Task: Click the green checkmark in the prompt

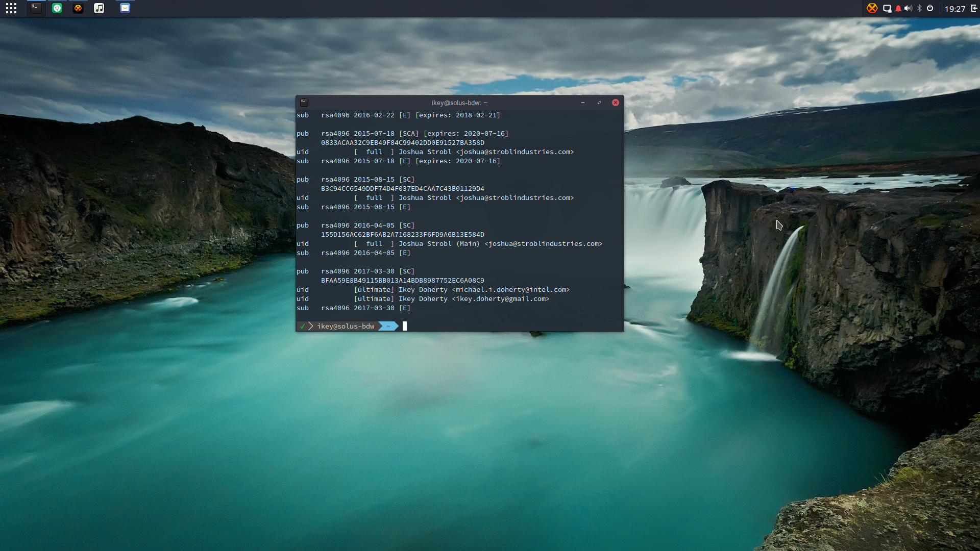Action: pos(303,326)
